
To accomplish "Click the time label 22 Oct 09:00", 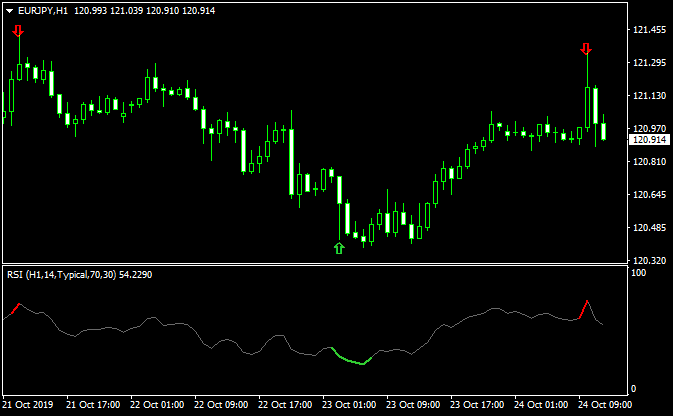I will (221, 405).
